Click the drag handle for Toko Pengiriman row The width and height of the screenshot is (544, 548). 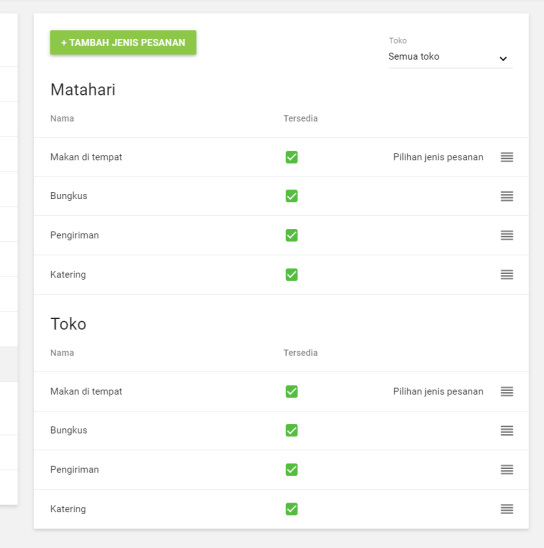click(x=507, y=470)
